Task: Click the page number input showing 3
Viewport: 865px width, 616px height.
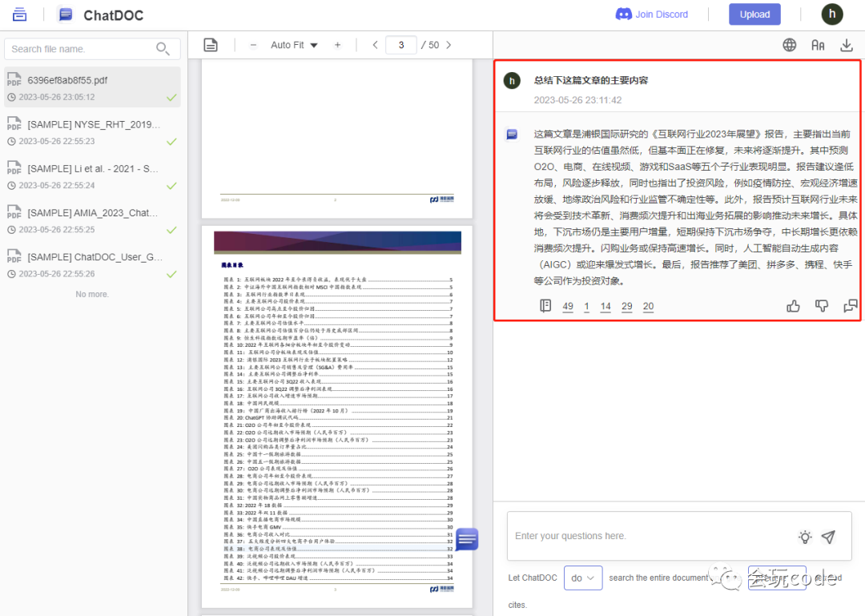Action: pyautogui.click(x=401, y=45)
